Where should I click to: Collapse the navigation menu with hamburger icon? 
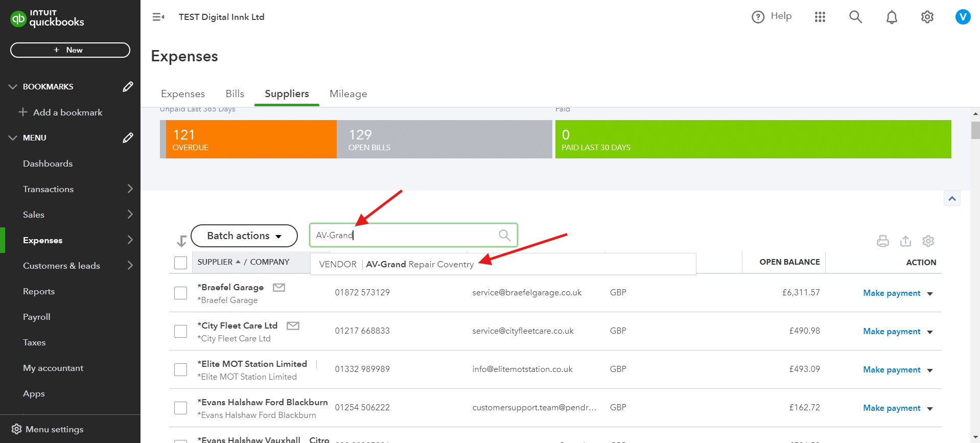coord(158,17)
